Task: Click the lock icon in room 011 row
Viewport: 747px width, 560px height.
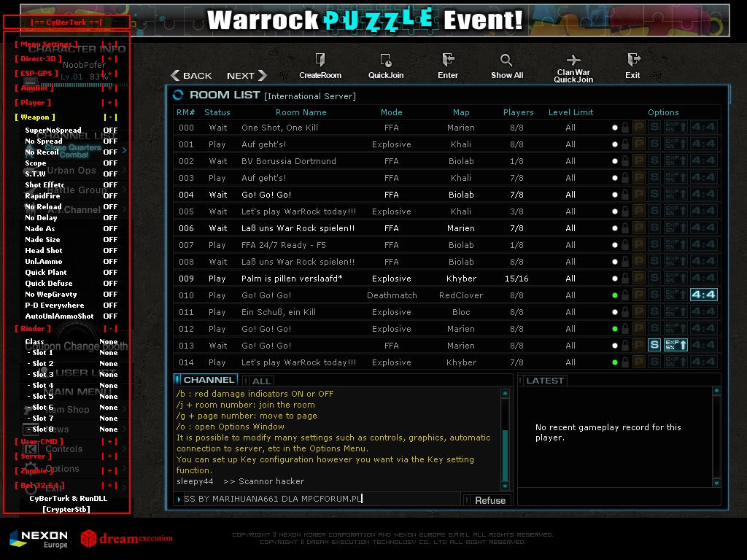Action: click(x=625, y=312)
